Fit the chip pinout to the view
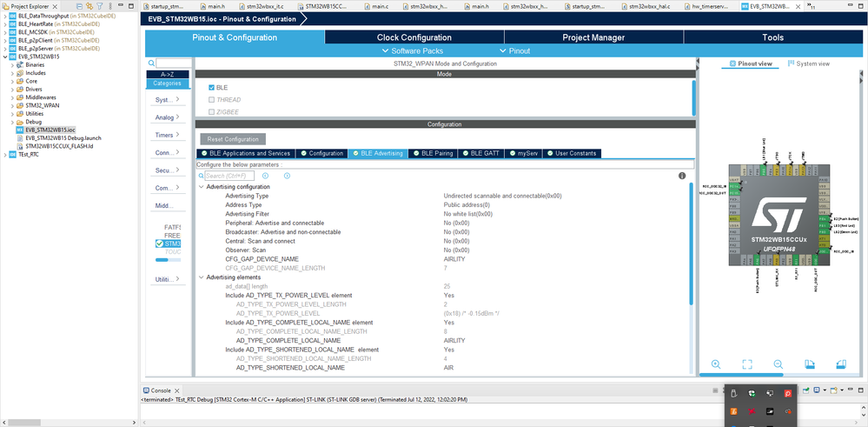The image size is (868, 427). point(747,364)
